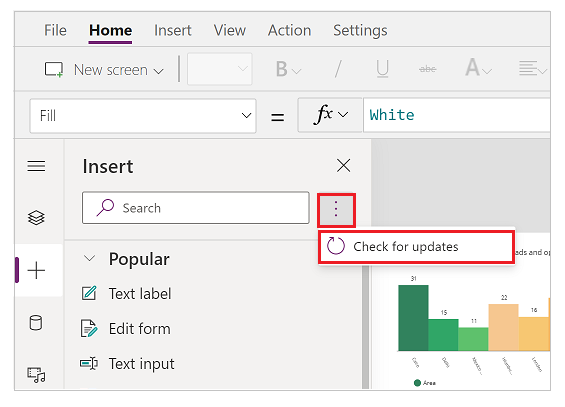Open the hamburger menu in left sidebar
This screenshot has width=565, height=407.
36,166
